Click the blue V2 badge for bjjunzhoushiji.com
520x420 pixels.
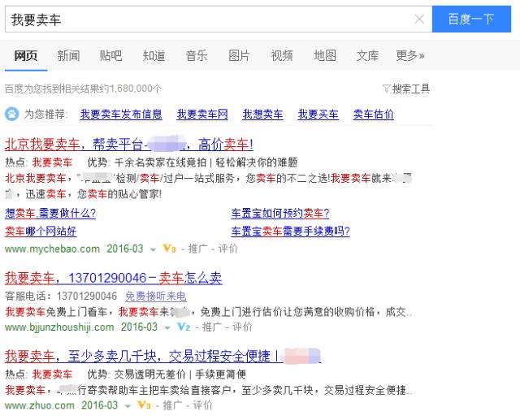click(184, 327)
